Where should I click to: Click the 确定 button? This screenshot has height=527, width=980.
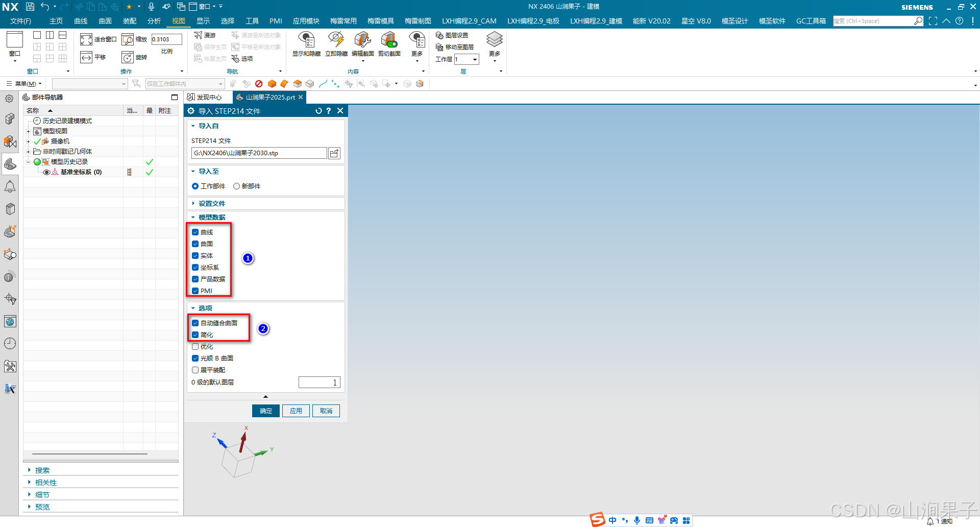coord(266,411)
